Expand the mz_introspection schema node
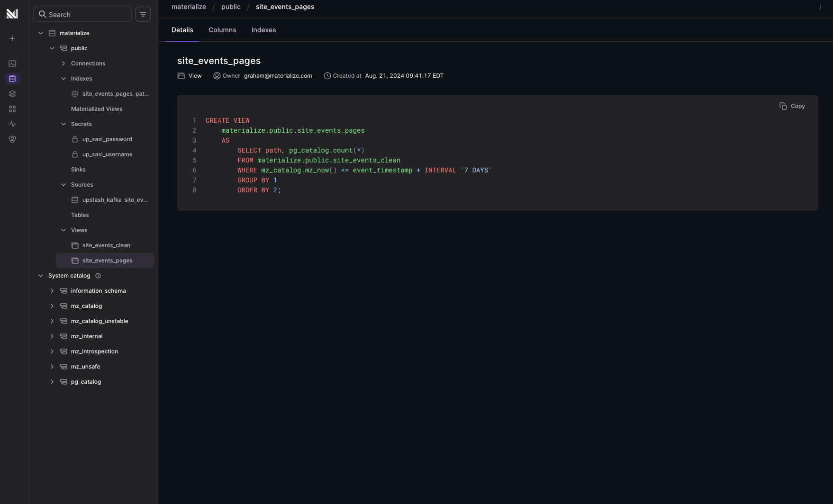Image resolution: width=833 pixels, height=504 pixels. pos(52,351)
